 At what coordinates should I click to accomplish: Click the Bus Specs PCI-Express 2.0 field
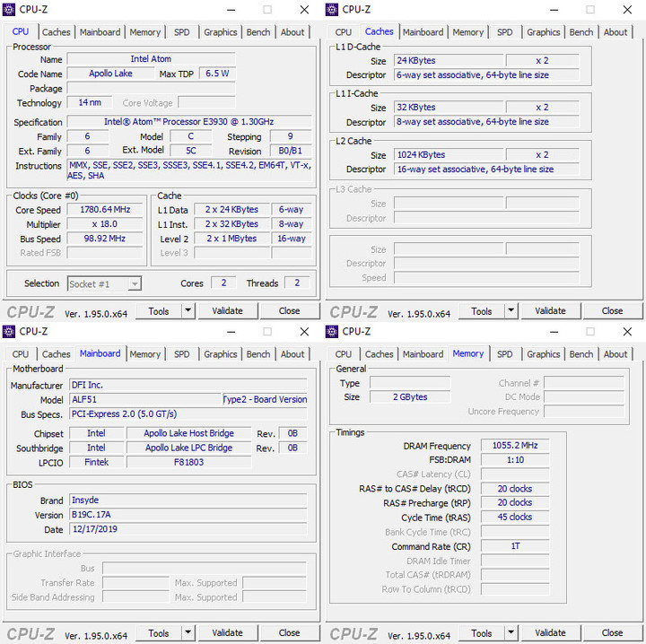tap(188, 413)
